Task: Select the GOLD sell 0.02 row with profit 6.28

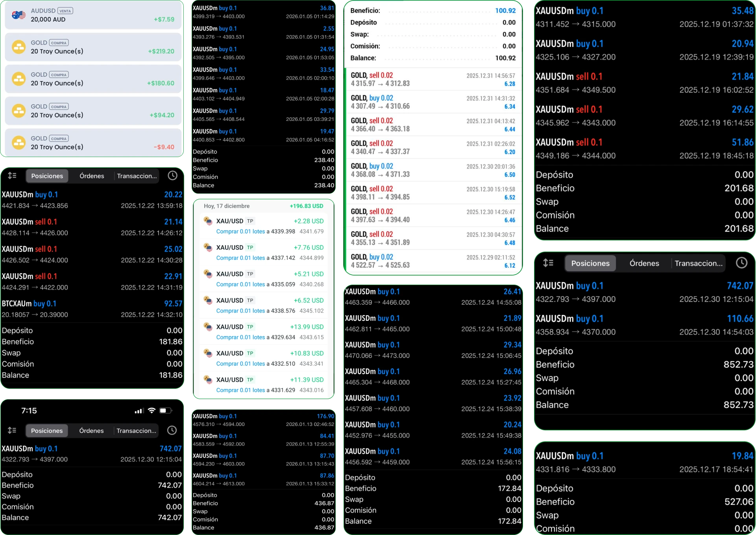Action: 433,79
